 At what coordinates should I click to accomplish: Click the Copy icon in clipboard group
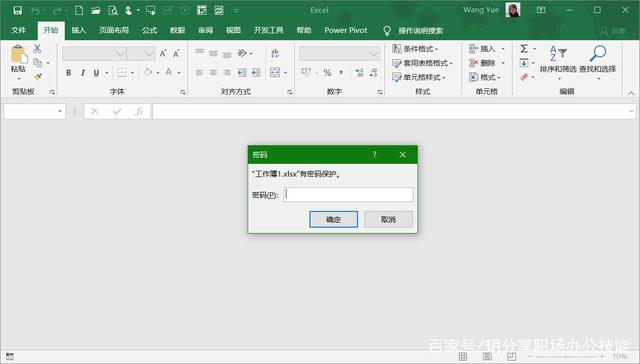point(38,62)
